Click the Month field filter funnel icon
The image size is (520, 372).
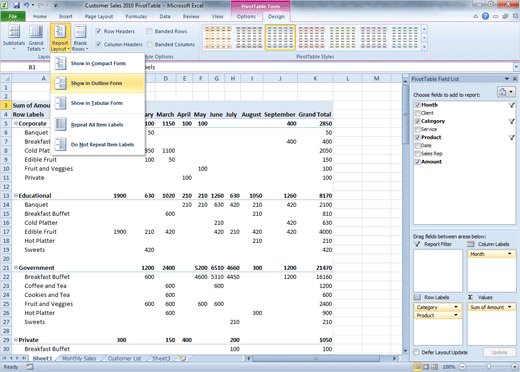(511, 105)
